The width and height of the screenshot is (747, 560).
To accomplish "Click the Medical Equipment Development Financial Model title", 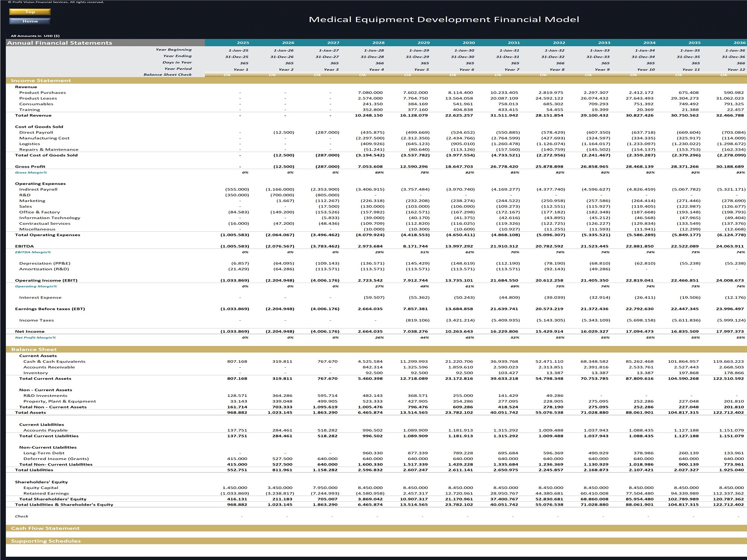I will pyautogui.click(x=444, y=19).
